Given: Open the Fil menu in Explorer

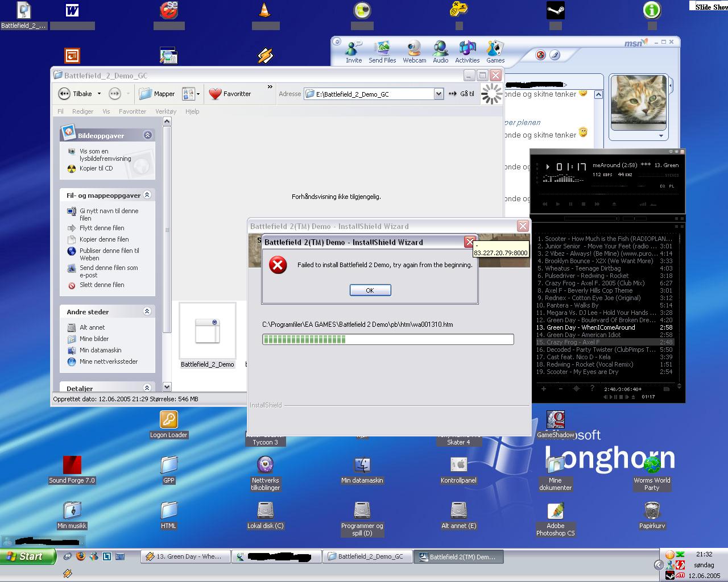Looking at the screenshot, I should 60,111.
